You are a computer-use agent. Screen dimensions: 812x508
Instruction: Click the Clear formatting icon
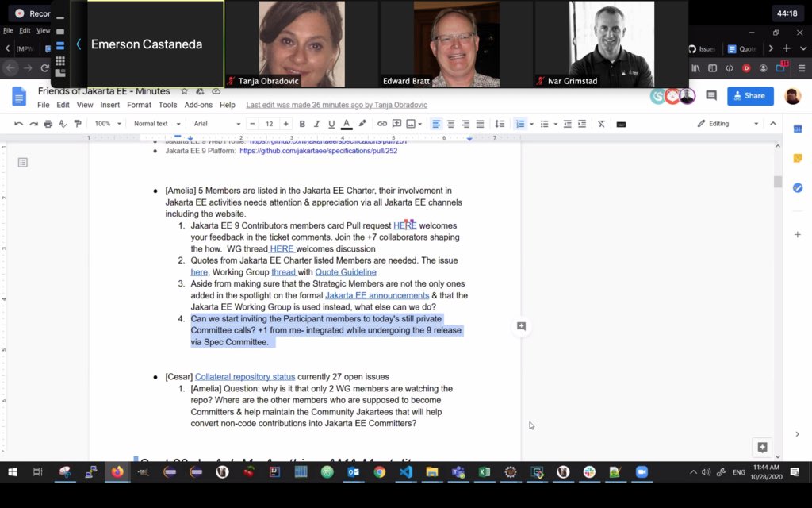pyautogui.click(x=601, y=124)
